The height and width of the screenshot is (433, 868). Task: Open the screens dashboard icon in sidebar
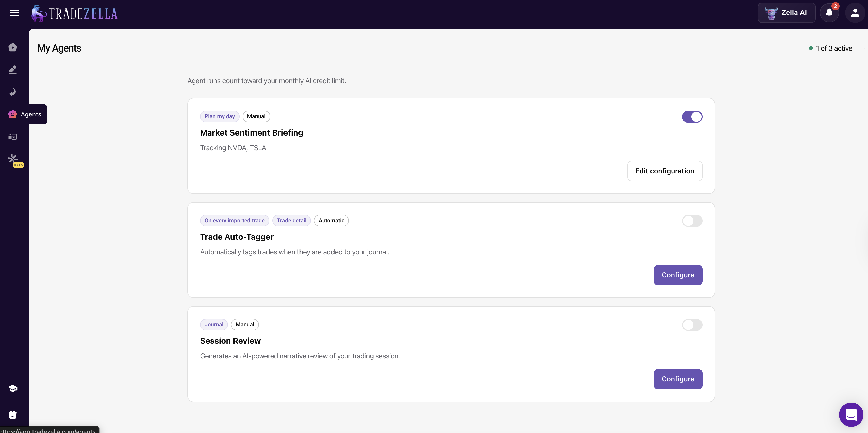(x=13, y=137)
